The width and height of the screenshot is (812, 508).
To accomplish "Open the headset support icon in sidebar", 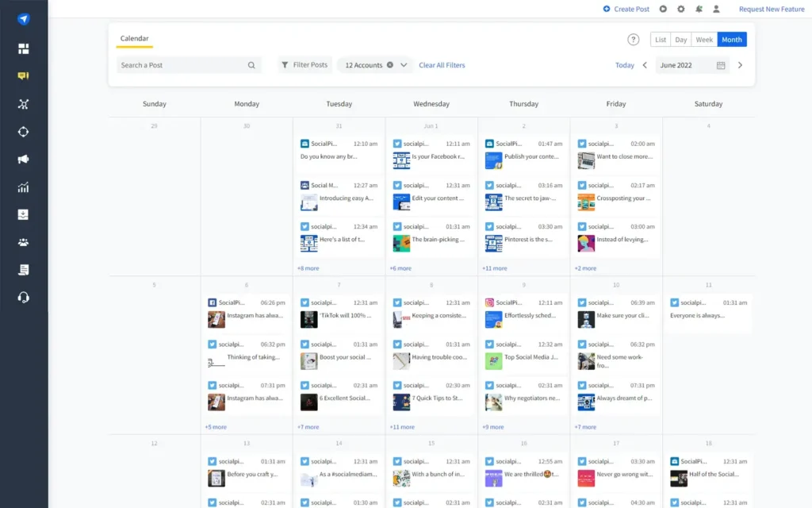I will click(23, 297).
